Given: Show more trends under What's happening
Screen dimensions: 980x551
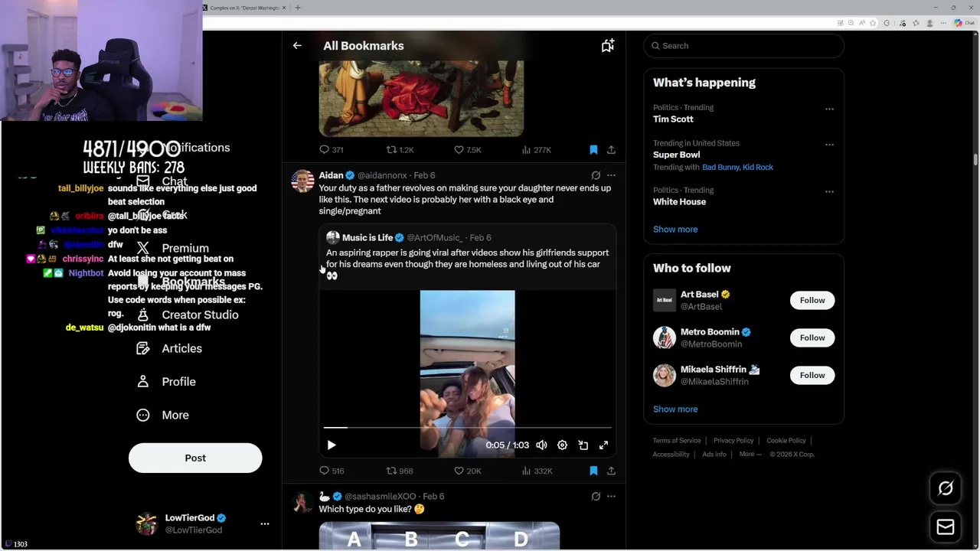Looking at the screenshot, I should 675,229.
